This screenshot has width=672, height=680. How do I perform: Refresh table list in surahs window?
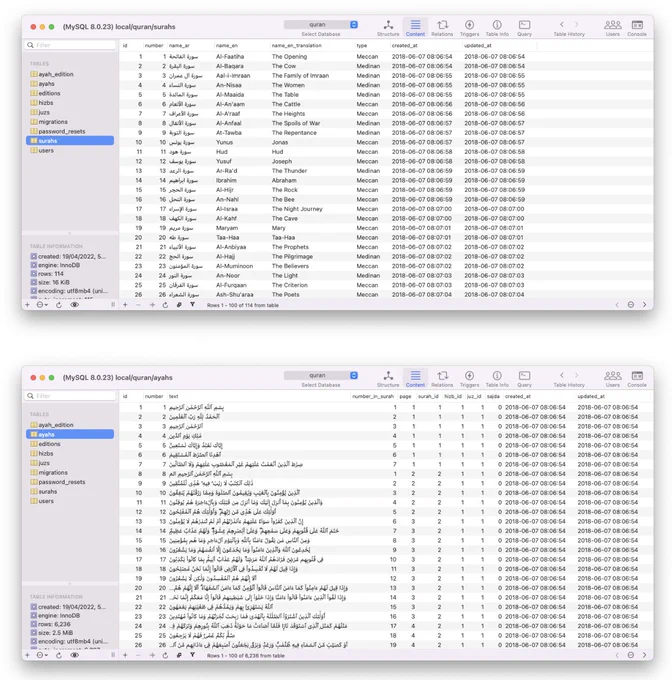(x=59, y=305)
